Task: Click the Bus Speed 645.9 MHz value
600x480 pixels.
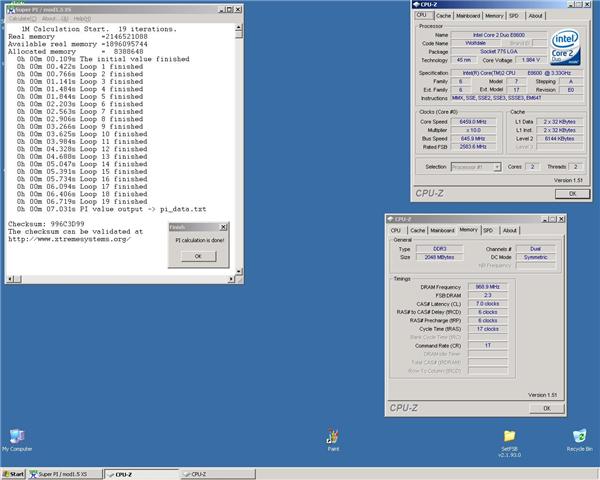Action: (x=473, y=139)
